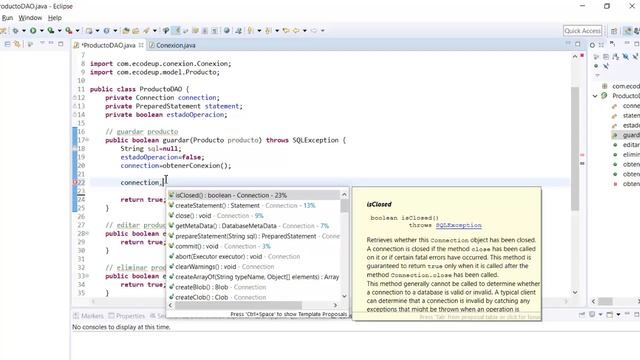640x360 pixels.
Task: Click the code editor vertical scrollbar thumb
Action: (x=575, y=149)
